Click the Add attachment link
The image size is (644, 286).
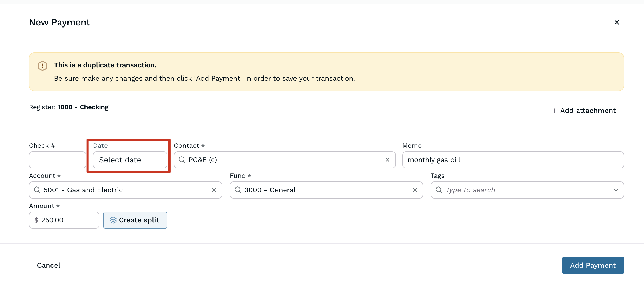588,111
